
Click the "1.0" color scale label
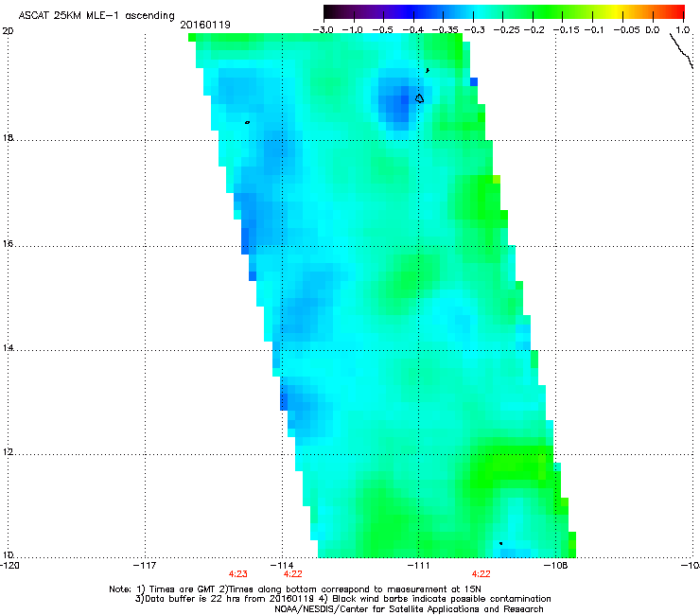pyautogui.click(x=683, y=30)
